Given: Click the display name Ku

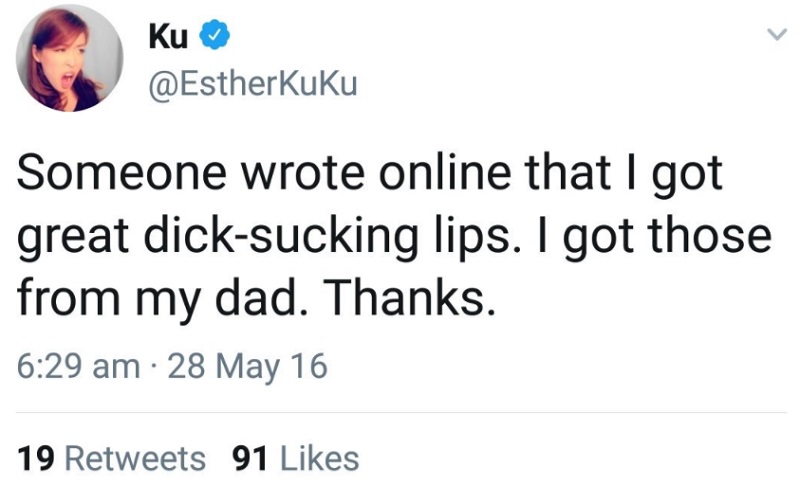Looking at the screenshot, I should [x=168, y=37].
